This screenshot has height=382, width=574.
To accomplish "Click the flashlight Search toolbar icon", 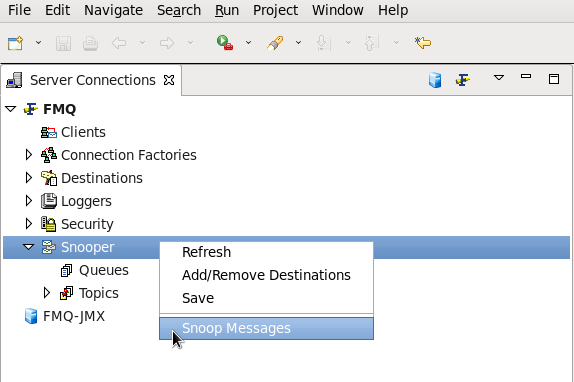I will [275, 43].
